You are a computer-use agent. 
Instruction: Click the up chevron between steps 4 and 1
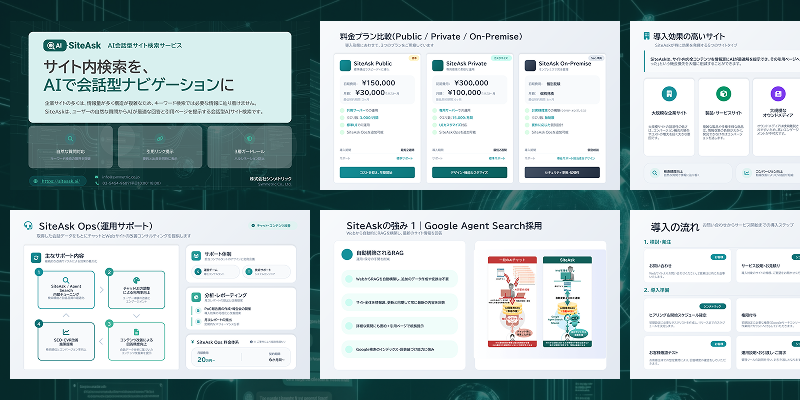coord(66,316)
